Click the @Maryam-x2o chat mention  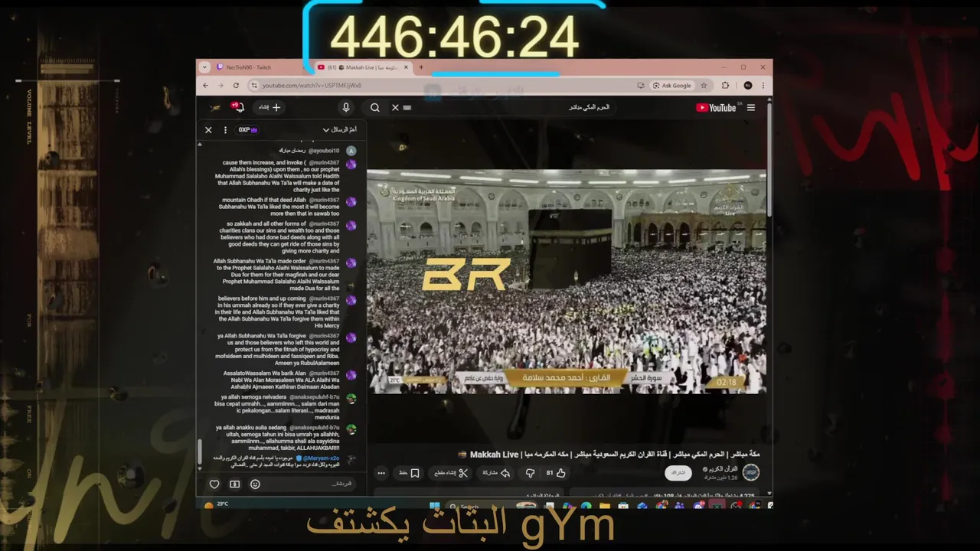321,458
